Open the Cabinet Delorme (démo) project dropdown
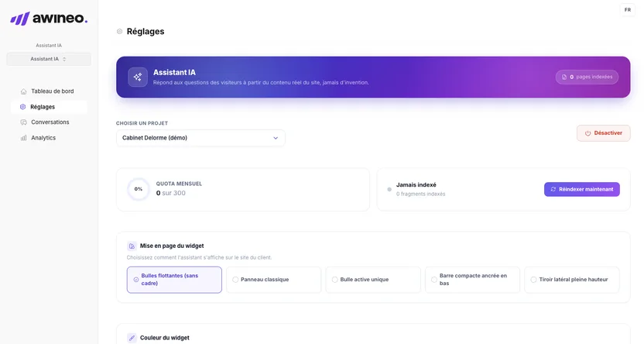This screenshot has height=344, width=644. [x=200, y=138]
